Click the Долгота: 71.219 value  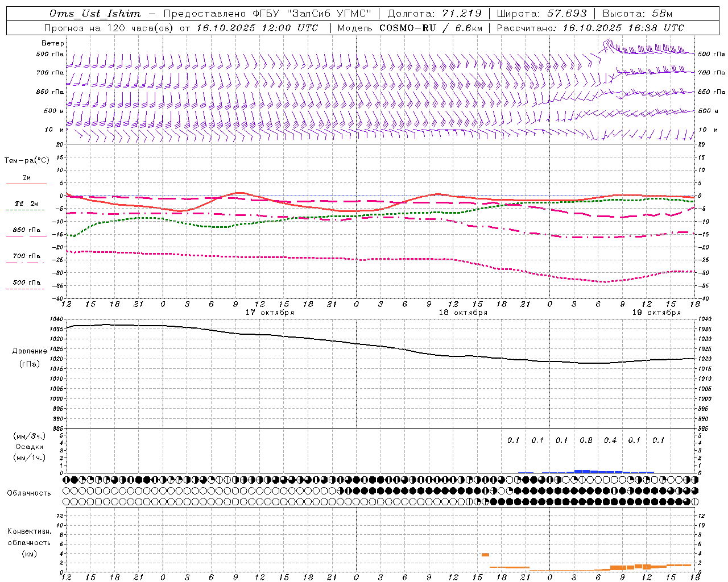435,14
